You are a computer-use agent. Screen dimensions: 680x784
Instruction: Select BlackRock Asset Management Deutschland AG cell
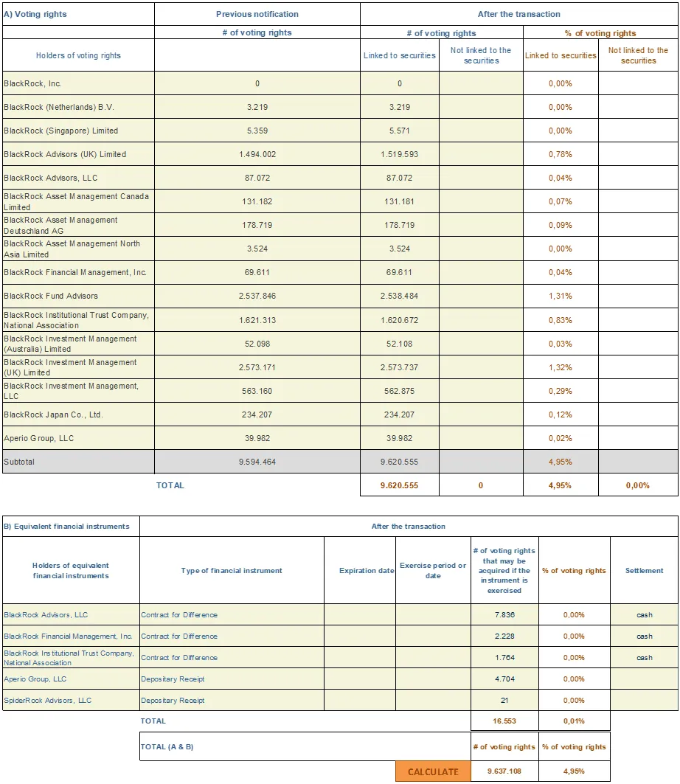[78, 225]
